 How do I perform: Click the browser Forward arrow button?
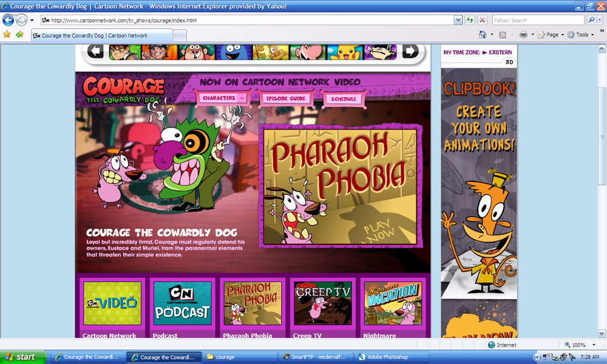(21, 20)
